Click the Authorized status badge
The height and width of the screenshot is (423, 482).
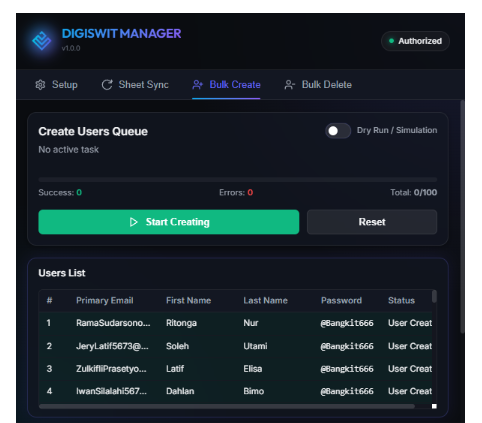click(x=415, y=41)
